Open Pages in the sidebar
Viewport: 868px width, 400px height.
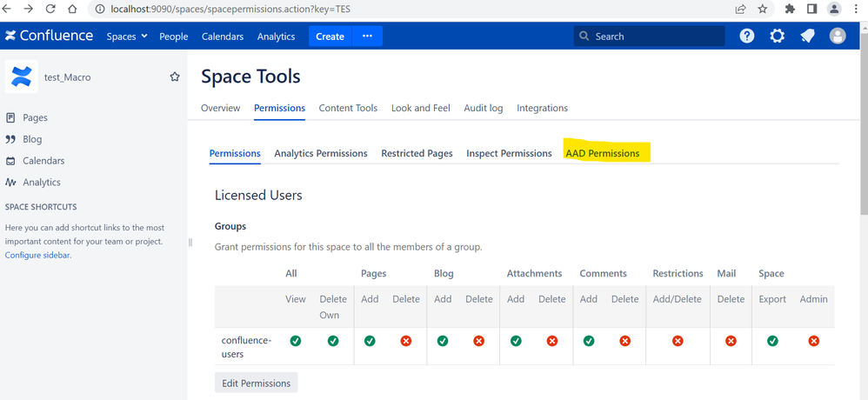[35, 117]
